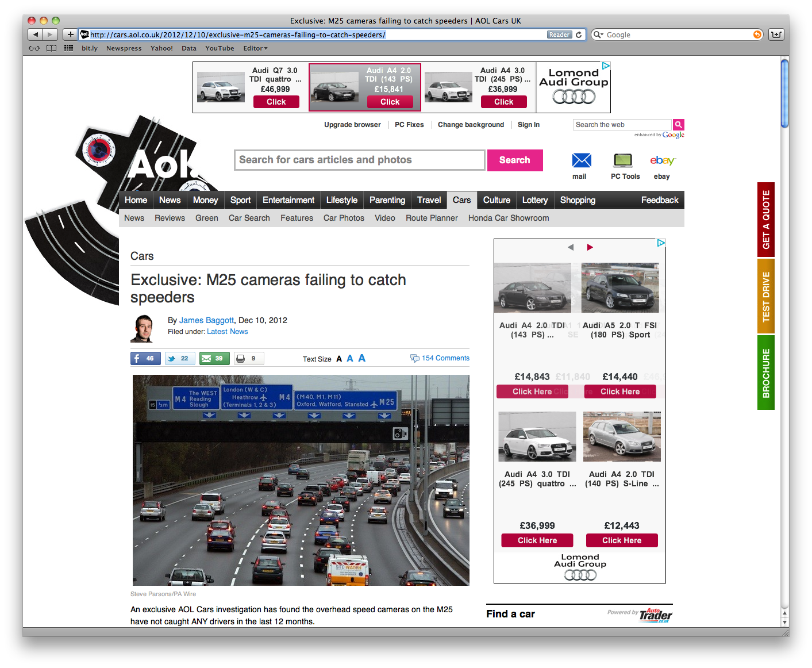
Task: Open the Entertainment tab
Action: [x=288, y=200]
